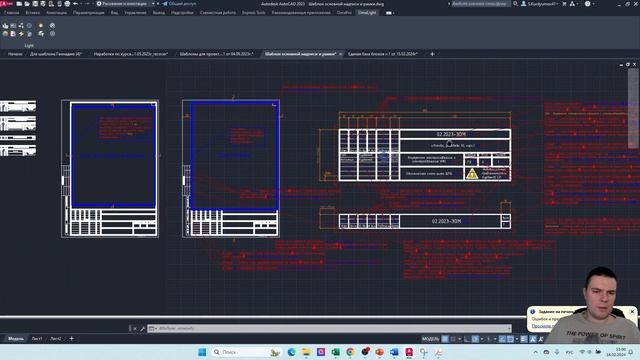Click the Windows taskbar search box
This screenshot has height=360, width=640.
point(247,352)
